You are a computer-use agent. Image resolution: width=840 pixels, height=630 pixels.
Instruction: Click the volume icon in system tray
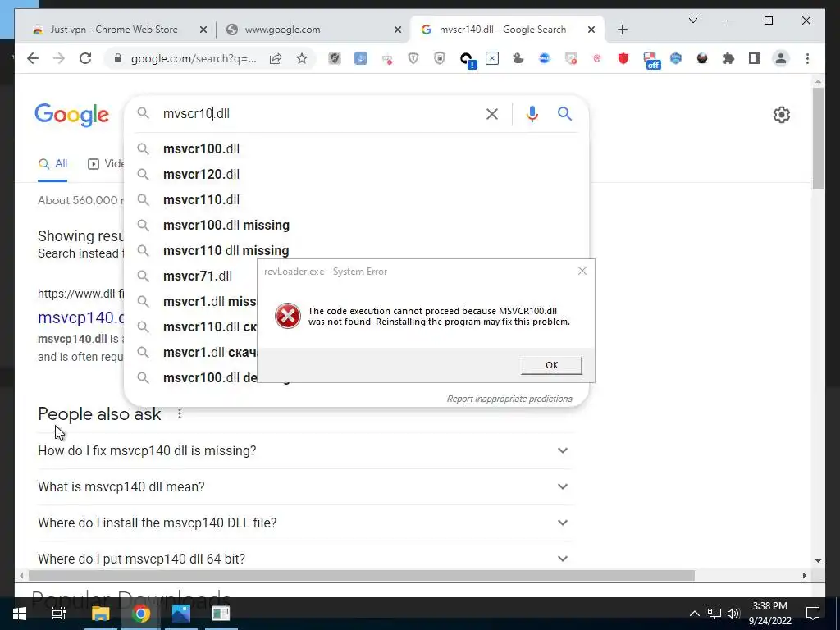pyautogui.click(x=734, y=614)
